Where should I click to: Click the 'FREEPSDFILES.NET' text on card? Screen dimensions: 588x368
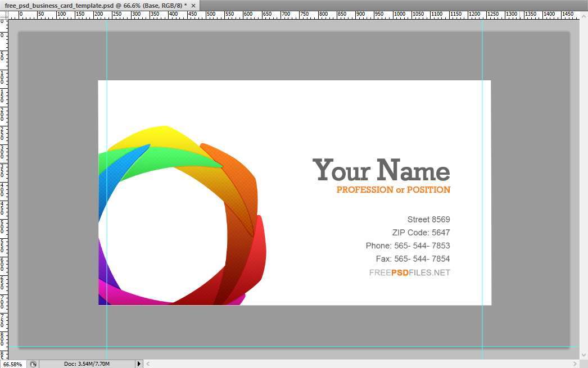pos(409,272)
